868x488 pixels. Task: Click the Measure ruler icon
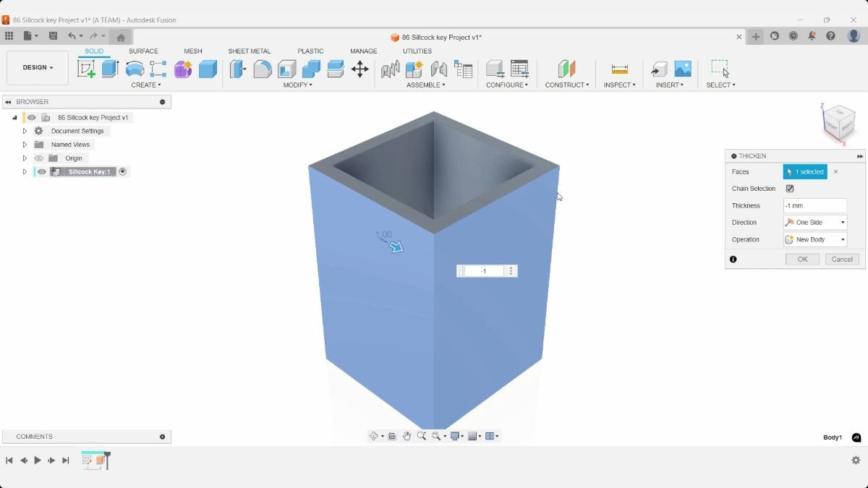coord(619,69)
